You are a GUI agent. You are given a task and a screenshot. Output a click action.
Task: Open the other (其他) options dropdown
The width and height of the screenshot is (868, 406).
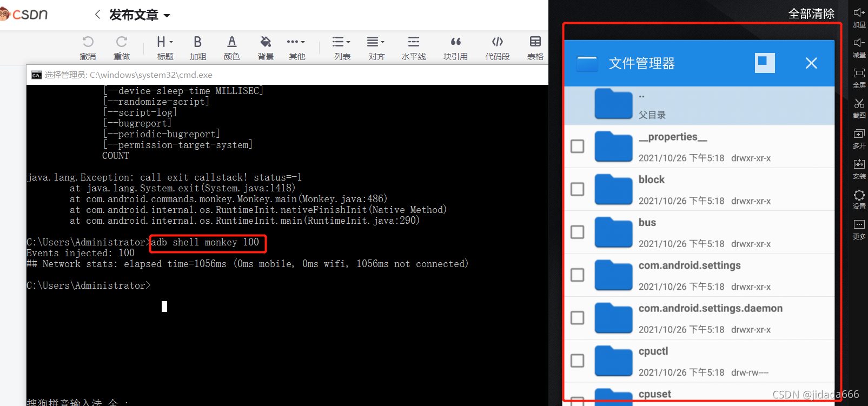[296, 42]
